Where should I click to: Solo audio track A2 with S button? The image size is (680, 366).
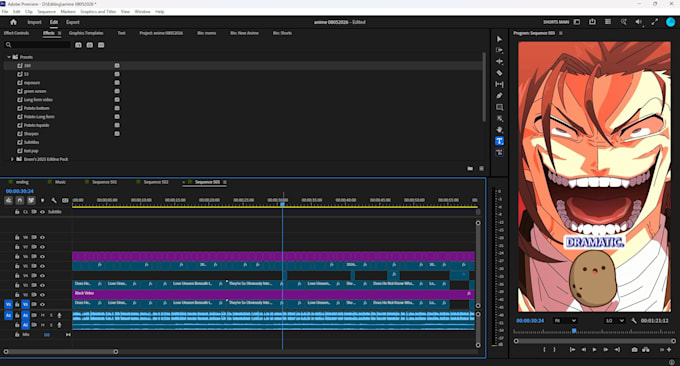coord(51,325)
